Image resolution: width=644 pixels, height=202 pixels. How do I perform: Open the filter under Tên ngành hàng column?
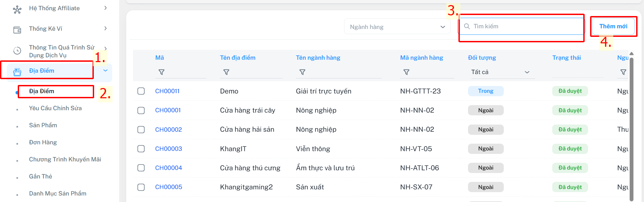pyautogui.click(x=302, y=72)
